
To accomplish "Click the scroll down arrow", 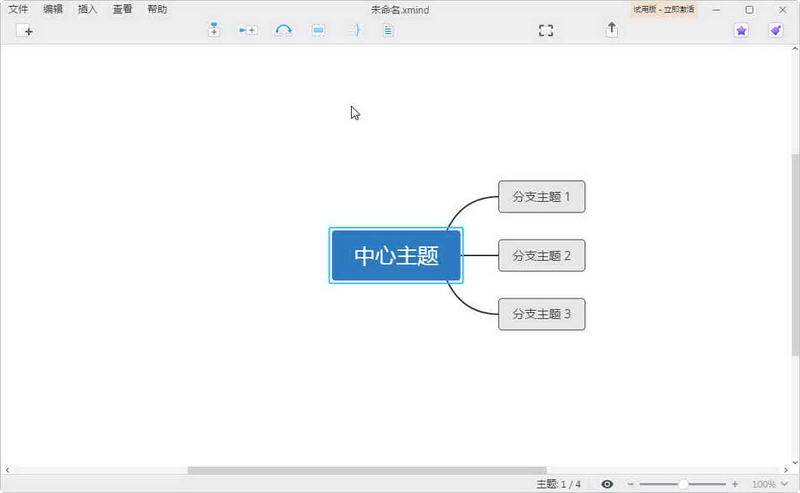I will [x=795, y=462].
